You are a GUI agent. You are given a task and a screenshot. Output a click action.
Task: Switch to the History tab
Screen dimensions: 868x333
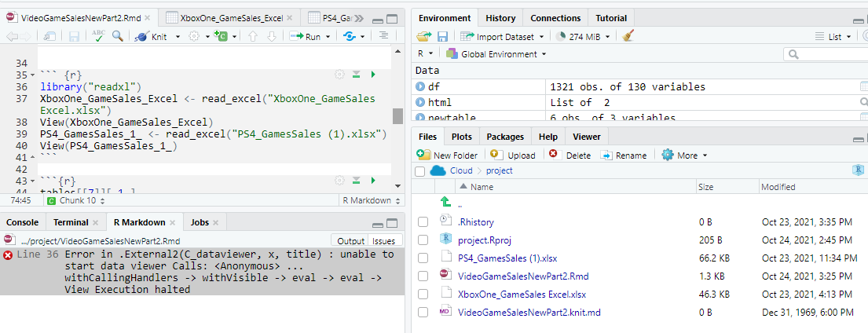[500, 18]
